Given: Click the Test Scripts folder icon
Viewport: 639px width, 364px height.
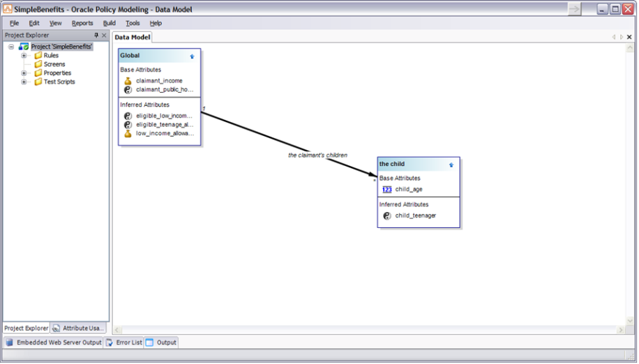Looking at the screenshot, I should (x=38, y=82).
